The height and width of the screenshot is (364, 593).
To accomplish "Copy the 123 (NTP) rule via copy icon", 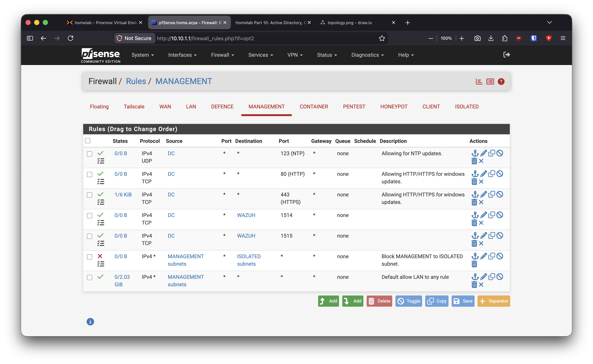I will (492, 153).
